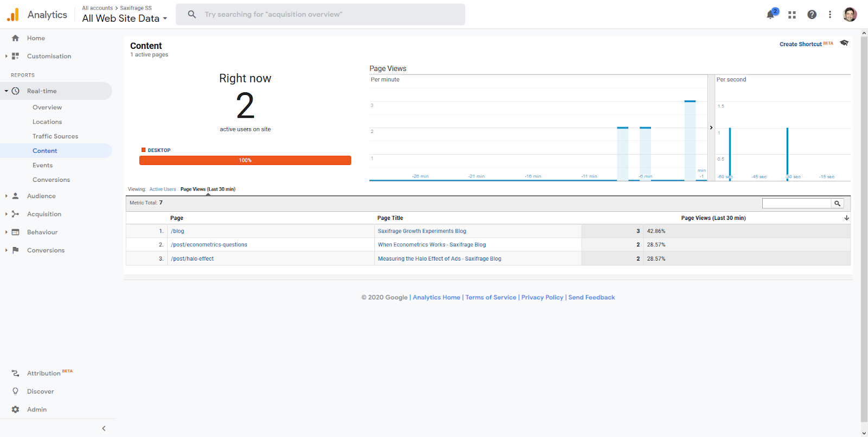Screen dimensions: 868x437
Task: Click the orange Desktop 100% bar
Action: [x=245, y=161]
